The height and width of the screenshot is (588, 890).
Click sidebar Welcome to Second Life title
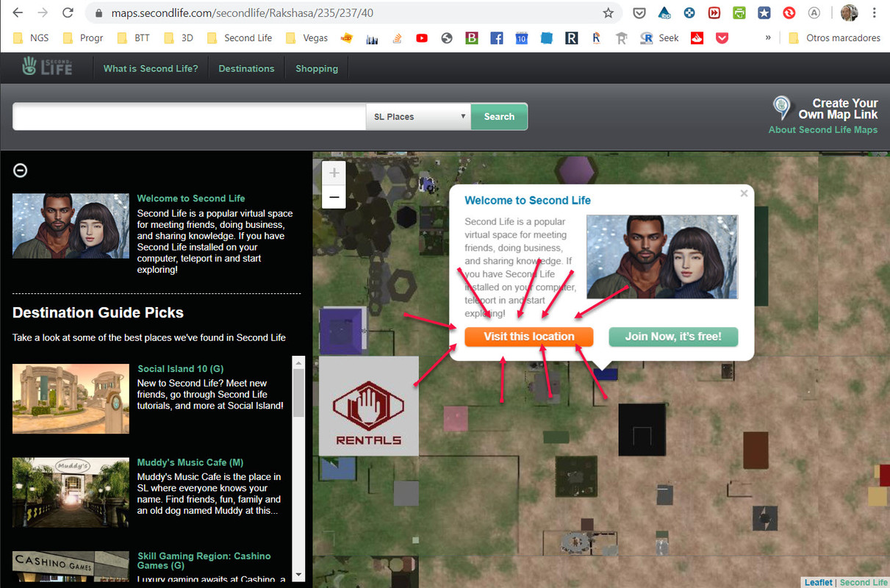point(191,198)
